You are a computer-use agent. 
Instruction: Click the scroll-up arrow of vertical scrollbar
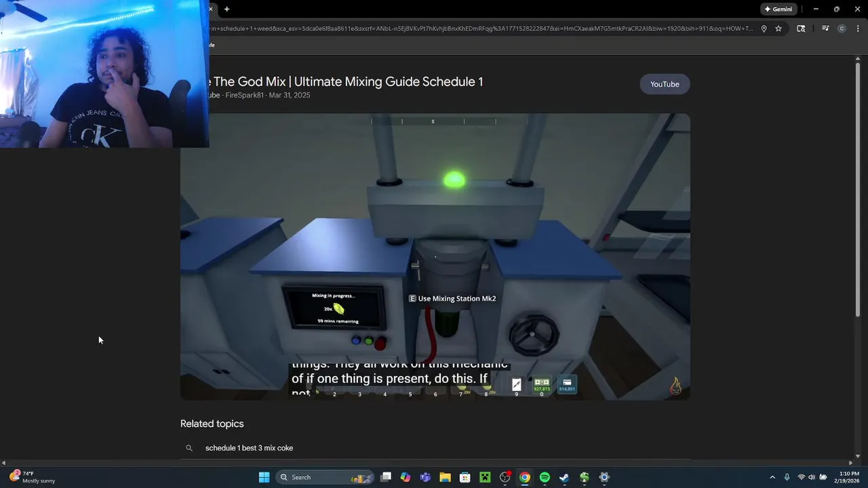pyautogui.click(x=858, y=59)
